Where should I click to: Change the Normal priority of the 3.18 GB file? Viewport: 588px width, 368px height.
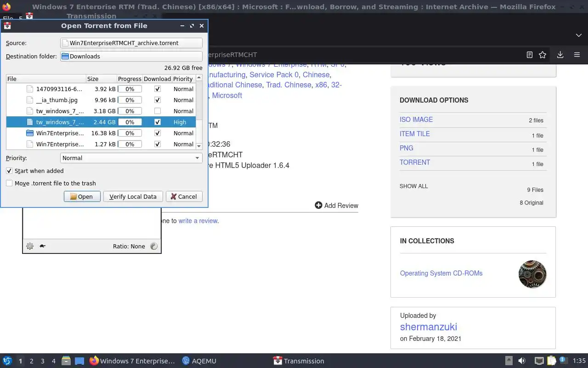pyautogui.click(x=183, y=111)
